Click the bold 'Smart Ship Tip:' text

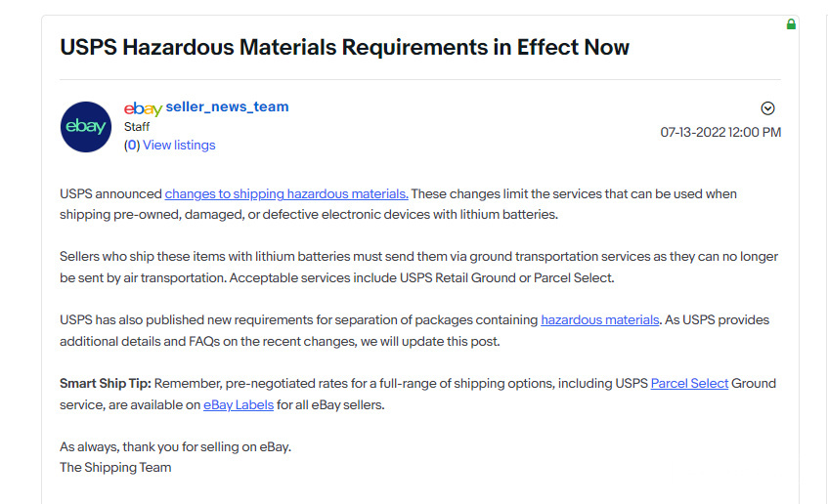106,383
